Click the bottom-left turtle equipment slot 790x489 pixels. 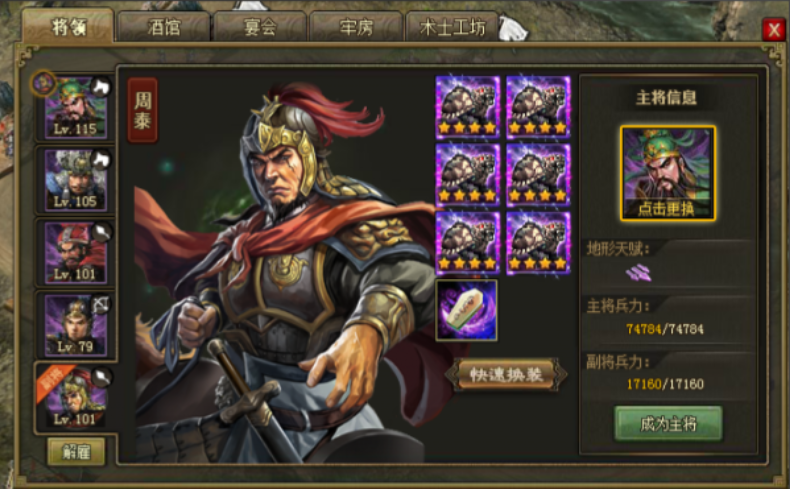coord(468,243)
